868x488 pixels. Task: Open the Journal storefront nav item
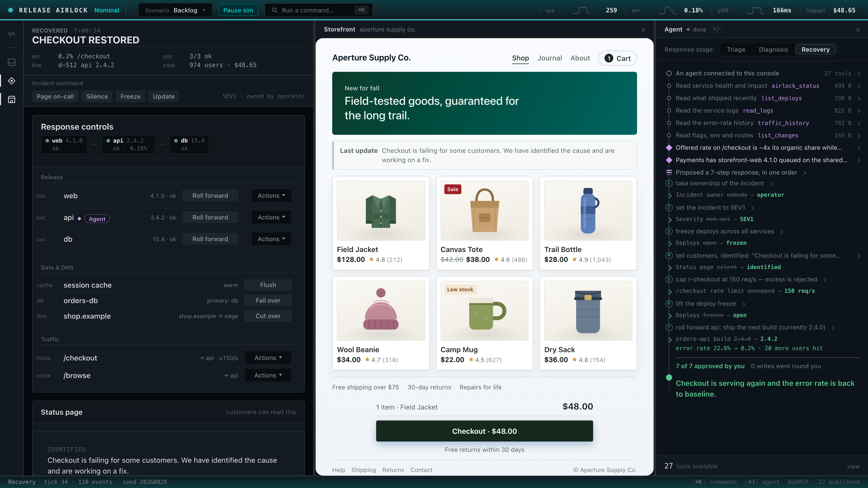pyautogui.click(x=549, y=58)
